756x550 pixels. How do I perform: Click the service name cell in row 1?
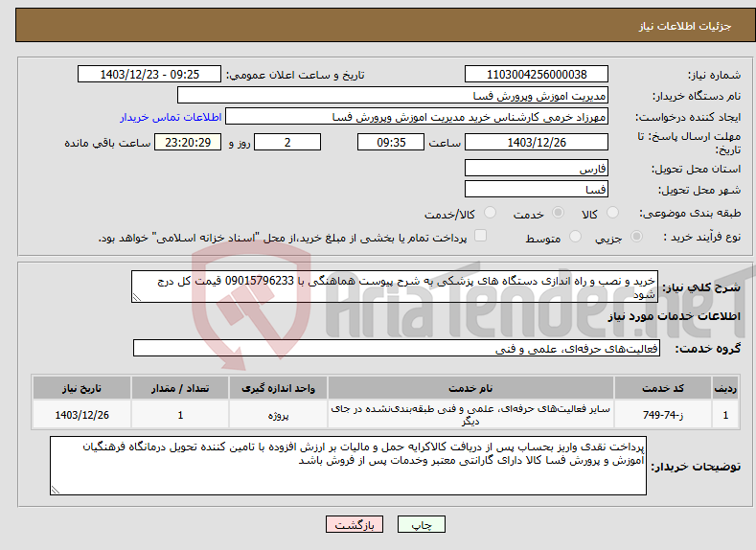click(x=470, y=415)
